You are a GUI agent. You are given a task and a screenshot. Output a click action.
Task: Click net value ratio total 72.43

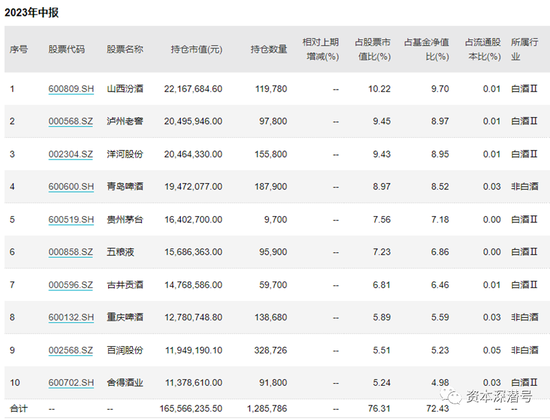coord(438,409)
